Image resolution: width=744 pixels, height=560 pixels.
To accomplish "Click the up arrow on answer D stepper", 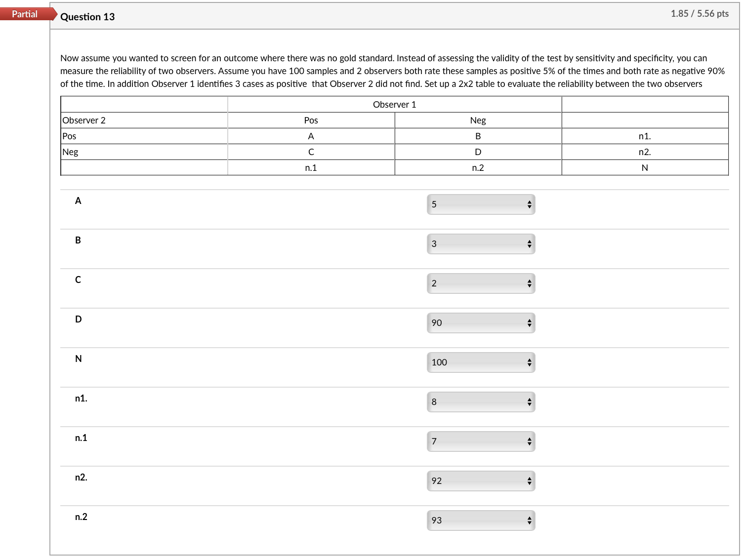I will [529, 320].
